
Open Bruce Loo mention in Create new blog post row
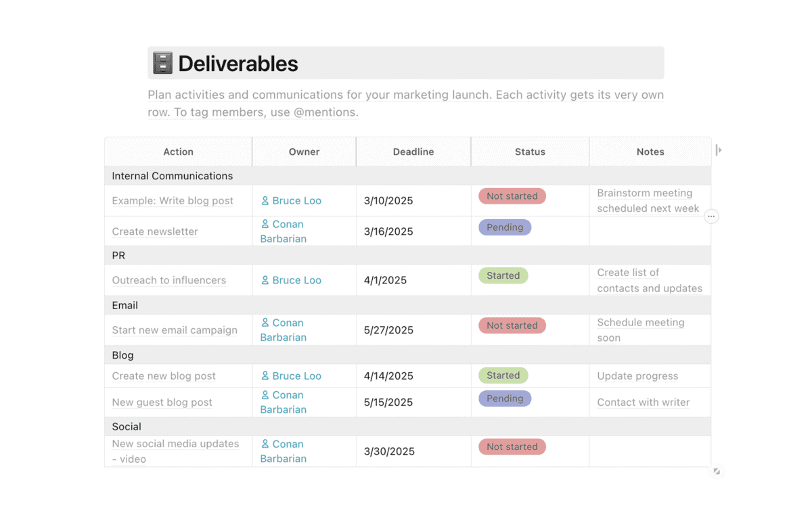click(x=291, y=376)
